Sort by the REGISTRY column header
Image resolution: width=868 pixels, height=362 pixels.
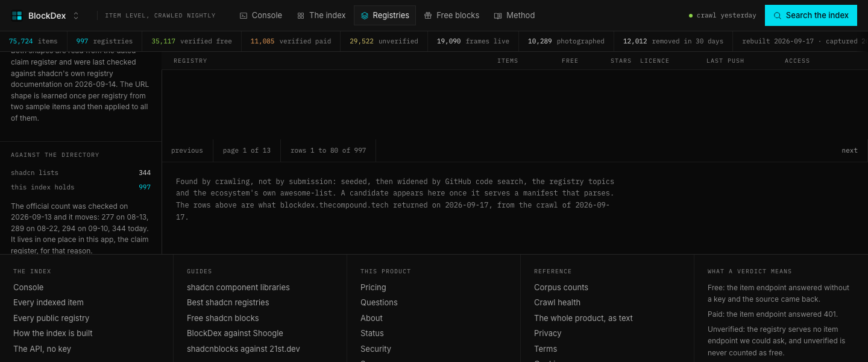(x=190, y=61)
